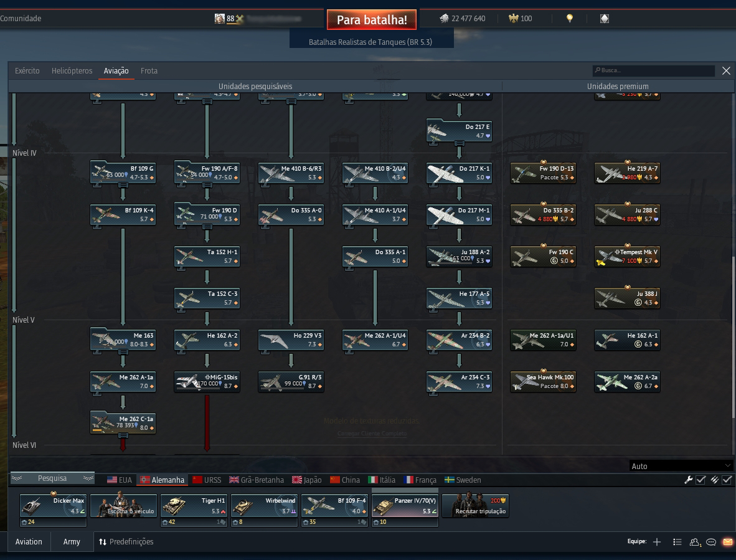Select the Grã-Bretanha flag nation
736x560 pixels.
(x=257, y=480)
